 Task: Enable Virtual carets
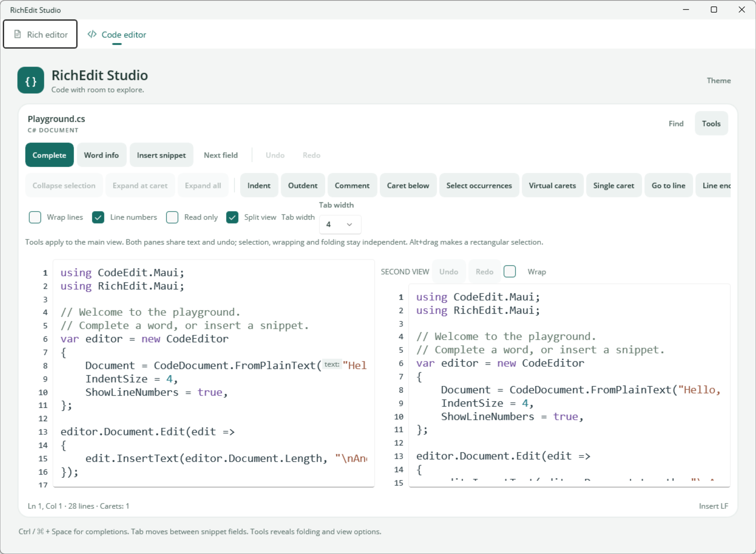(552, 185)
